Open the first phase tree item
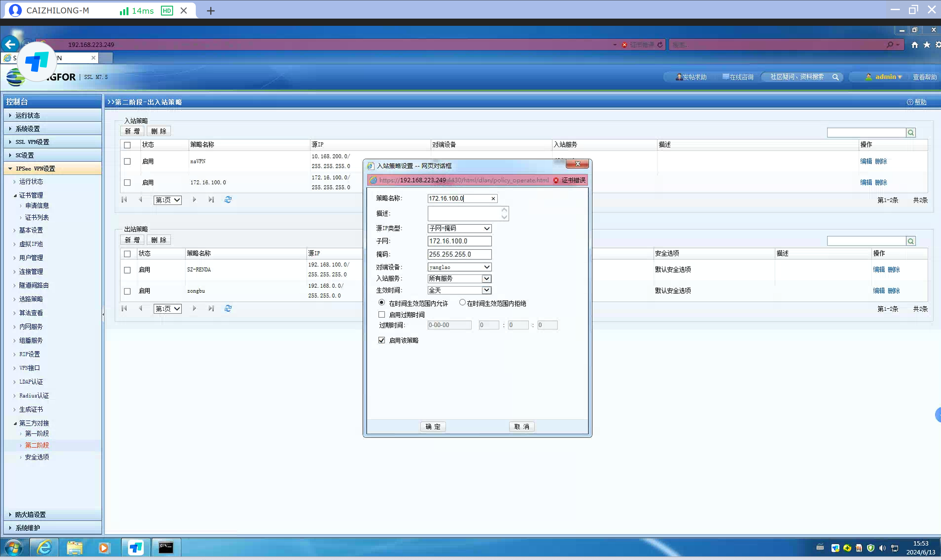 click(37, 433)
